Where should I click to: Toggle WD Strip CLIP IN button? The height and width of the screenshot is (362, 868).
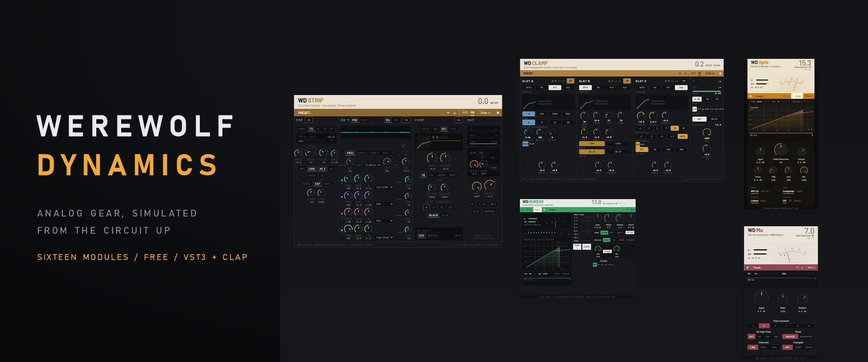[x=481, y=153]
